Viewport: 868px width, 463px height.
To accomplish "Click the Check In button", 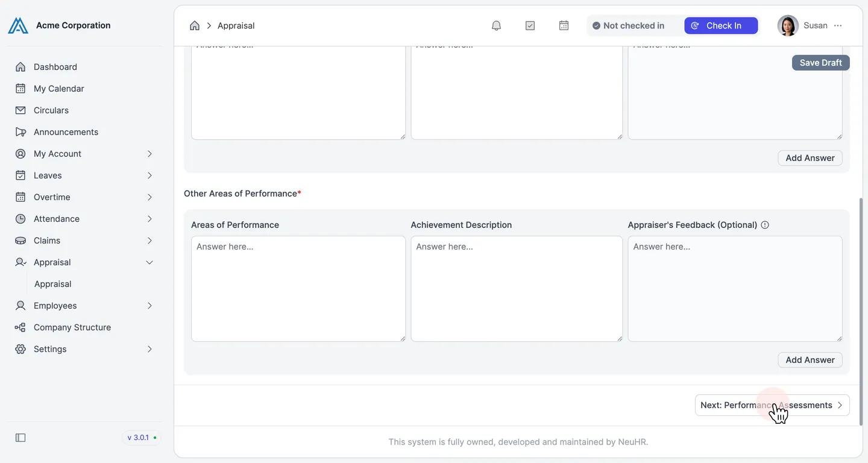I will click(721, 25).
